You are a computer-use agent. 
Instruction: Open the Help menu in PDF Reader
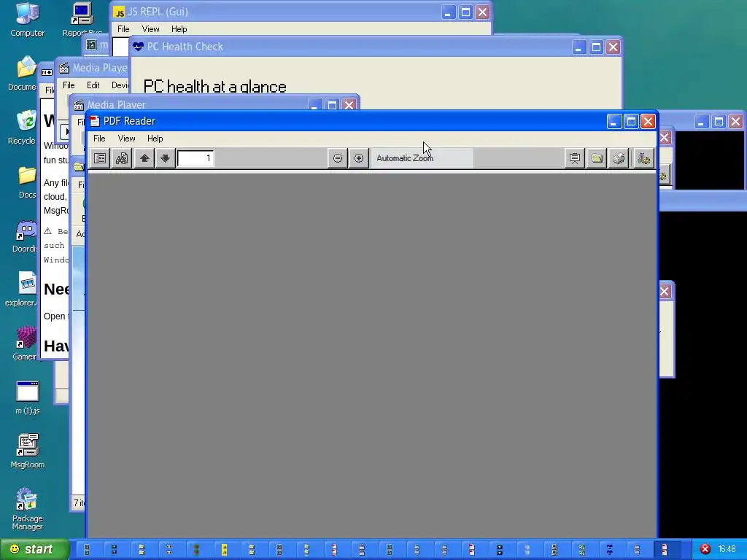pyautogui.click(x=155, y=139)
